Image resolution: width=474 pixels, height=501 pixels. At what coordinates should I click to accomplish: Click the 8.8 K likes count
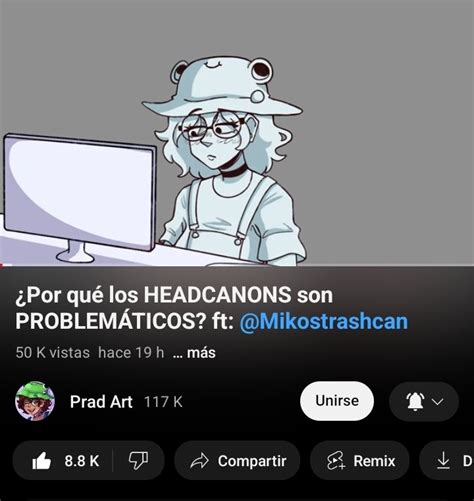[82, 461]
